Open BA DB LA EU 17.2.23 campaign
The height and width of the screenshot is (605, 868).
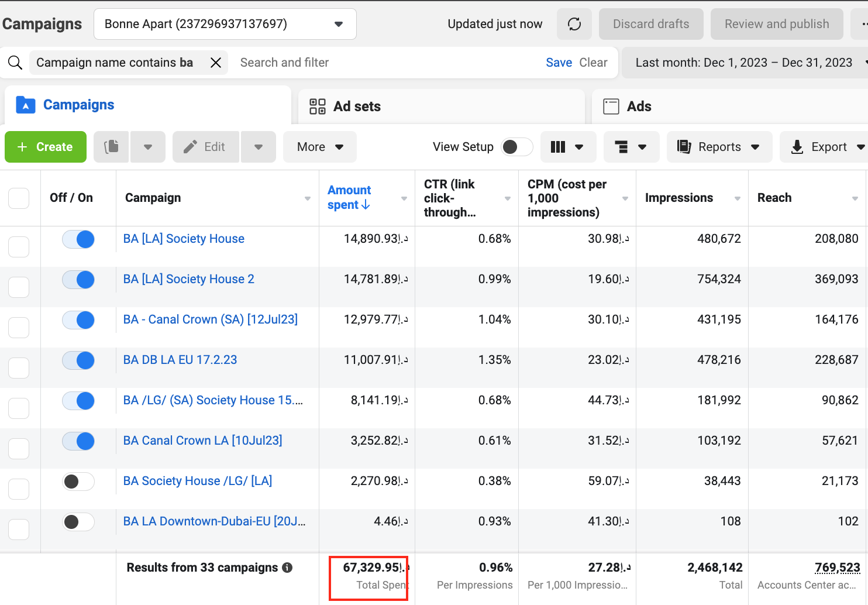[180, 360]
